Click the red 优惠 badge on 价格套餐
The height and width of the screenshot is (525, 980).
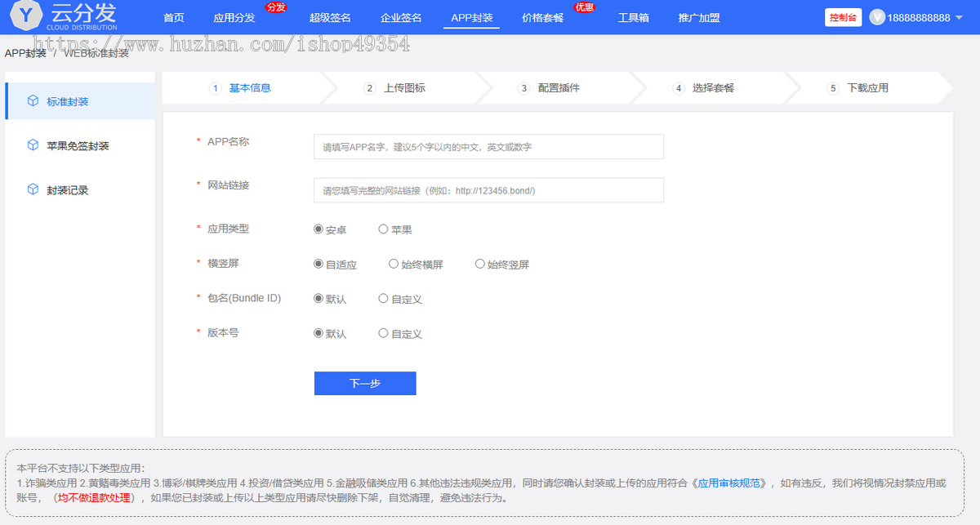(x=584, y=7)
